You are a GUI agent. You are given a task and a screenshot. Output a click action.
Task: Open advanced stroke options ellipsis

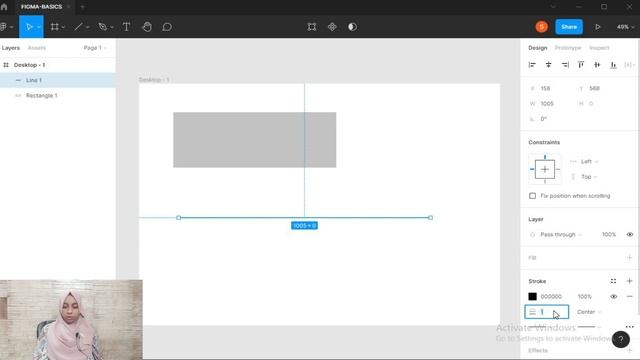point(629,327)
